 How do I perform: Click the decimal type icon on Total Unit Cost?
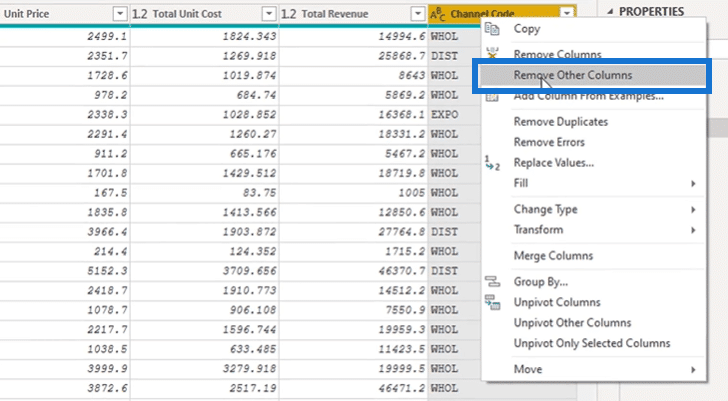click(140, 14)
